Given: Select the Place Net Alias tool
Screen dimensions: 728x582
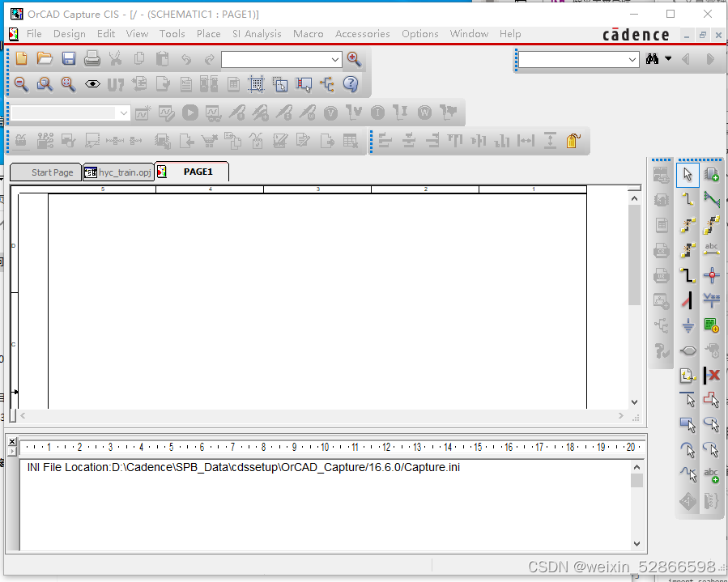Looking at the screenshot, I should tap(711, 249).
